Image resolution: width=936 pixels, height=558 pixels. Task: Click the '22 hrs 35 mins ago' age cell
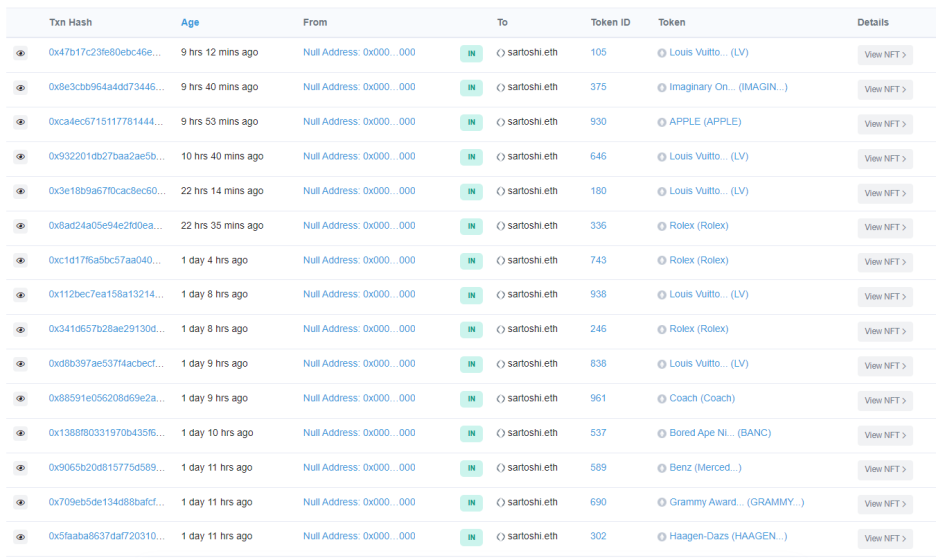point(222,225)
